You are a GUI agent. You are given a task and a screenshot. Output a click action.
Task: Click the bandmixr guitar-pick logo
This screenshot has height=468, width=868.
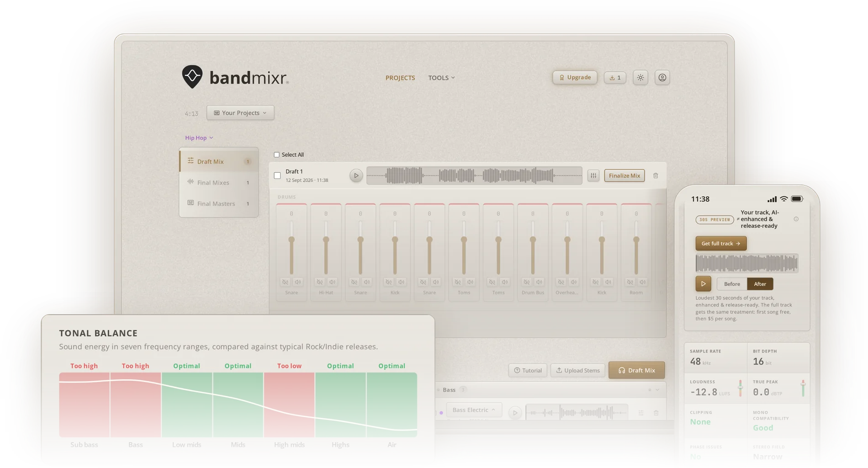(192, 76)
